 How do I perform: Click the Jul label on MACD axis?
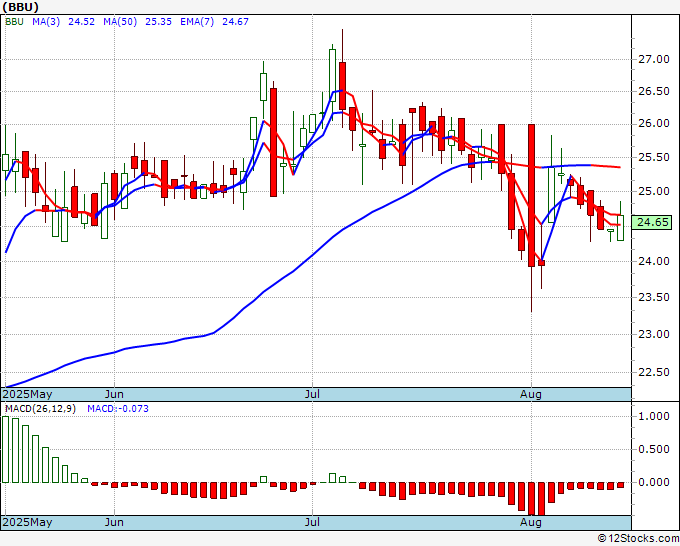(x=312, y=522)
